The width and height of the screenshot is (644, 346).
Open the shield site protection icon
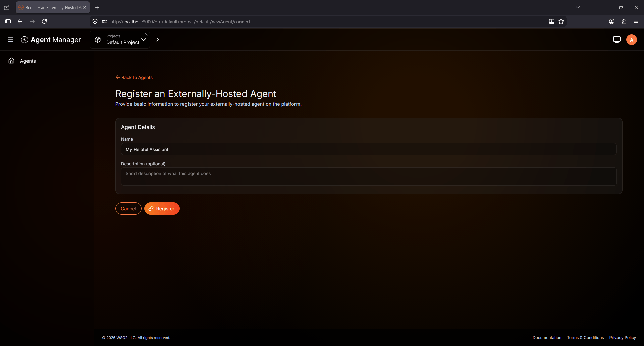pos(95,21)
